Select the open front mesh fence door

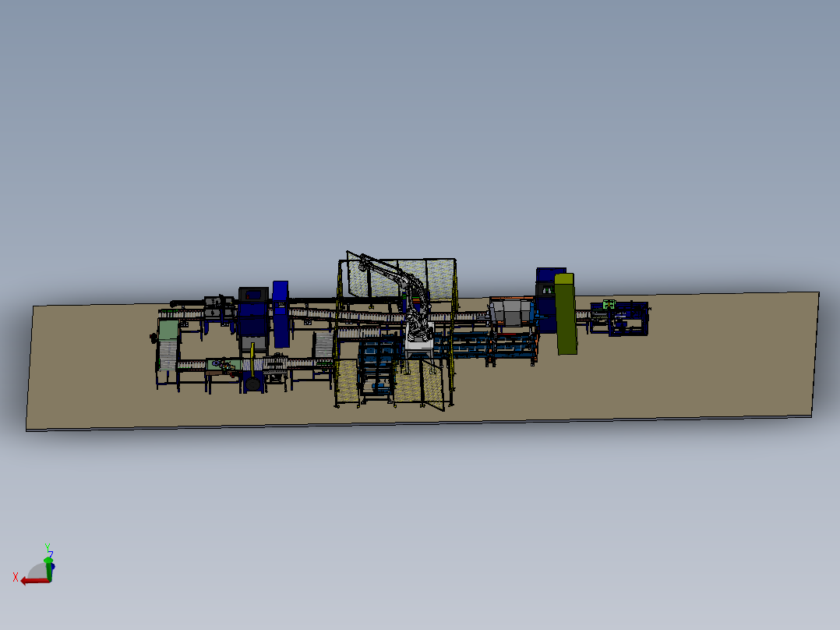tap(433, 385)
